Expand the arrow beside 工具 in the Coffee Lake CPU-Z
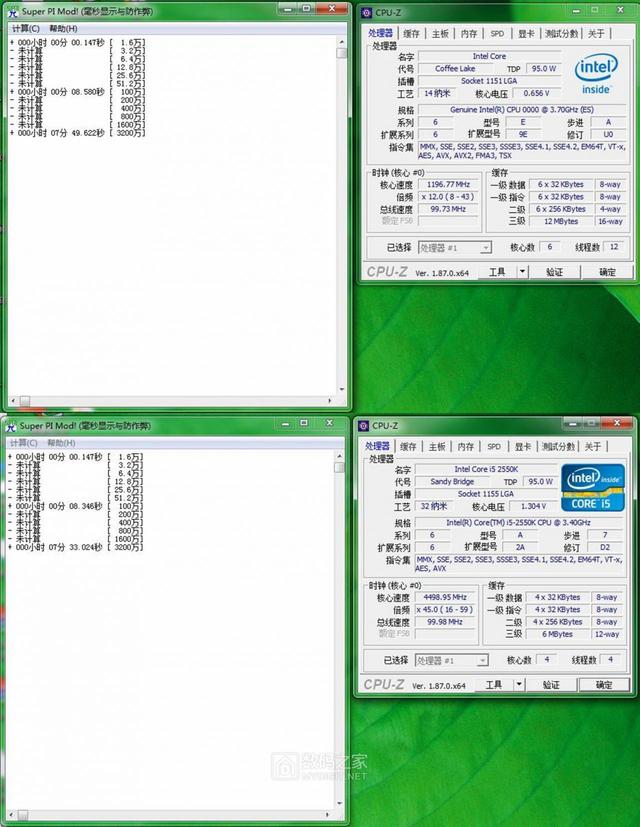The height and width of the screenshot is (827, 640). click(522, 272)
